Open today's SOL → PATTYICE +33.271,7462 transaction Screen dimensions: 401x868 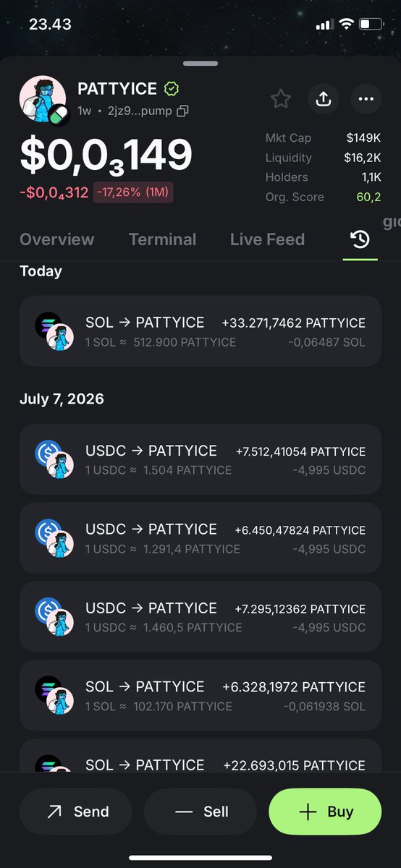coord(200,331)
